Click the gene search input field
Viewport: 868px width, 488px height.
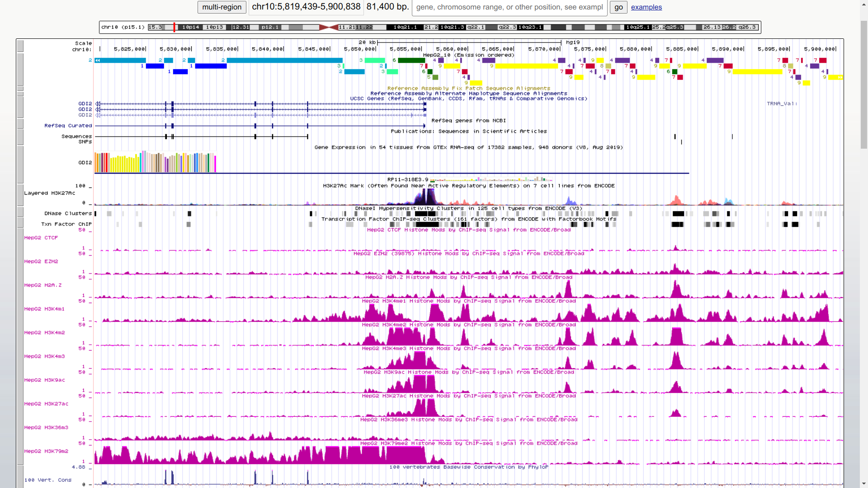point(509,7)
